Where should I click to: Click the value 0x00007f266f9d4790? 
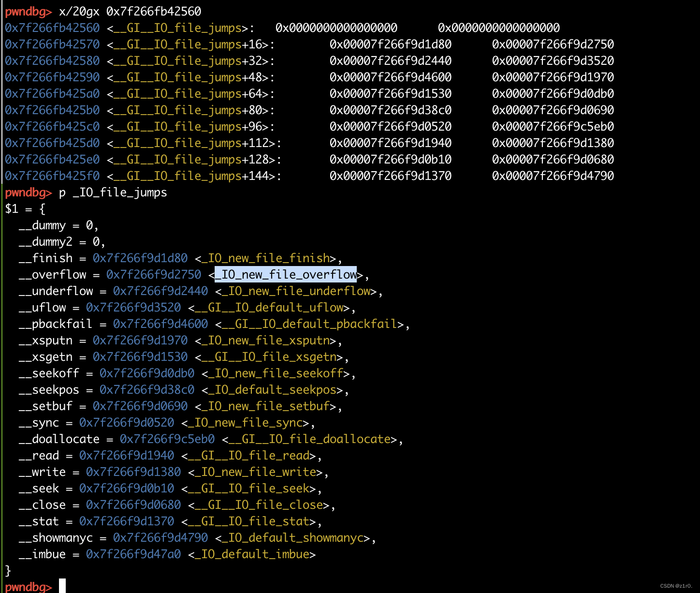coord(553,176)
